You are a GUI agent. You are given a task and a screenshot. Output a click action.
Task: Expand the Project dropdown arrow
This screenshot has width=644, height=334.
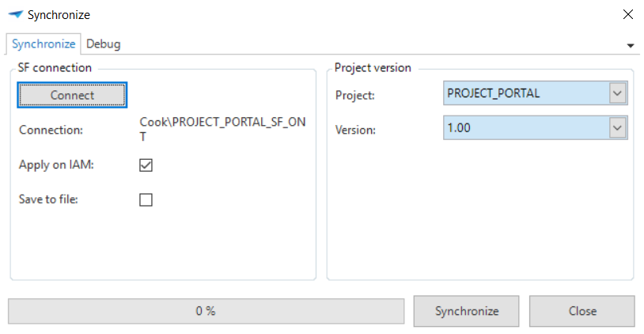617,94
